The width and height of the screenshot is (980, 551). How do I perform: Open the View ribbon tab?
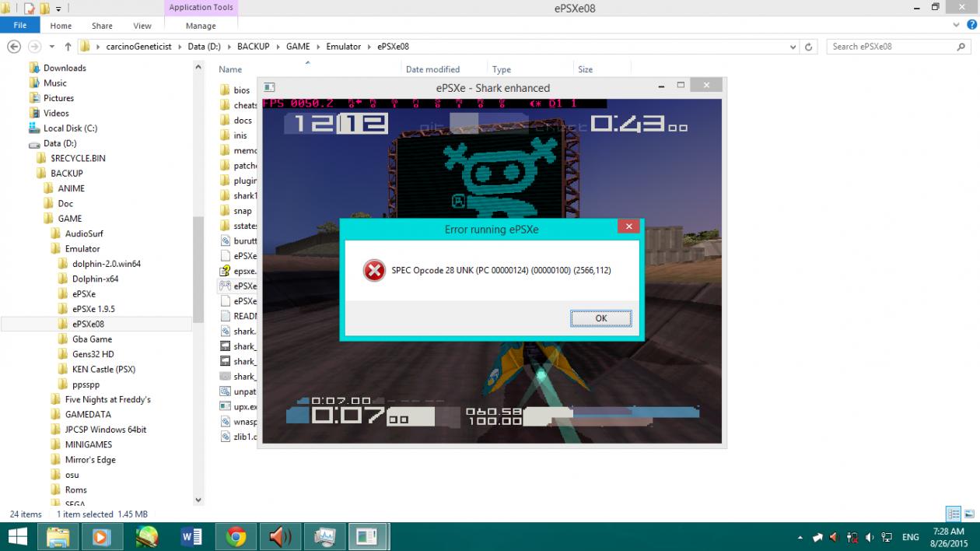pyautogui.click(x=142, y=26)
